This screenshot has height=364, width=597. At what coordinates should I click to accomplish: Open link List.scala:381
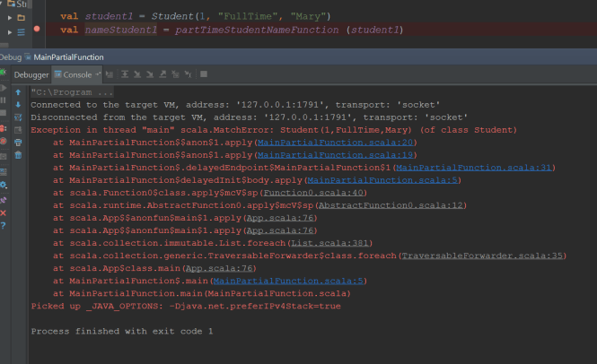coord(329,243)
